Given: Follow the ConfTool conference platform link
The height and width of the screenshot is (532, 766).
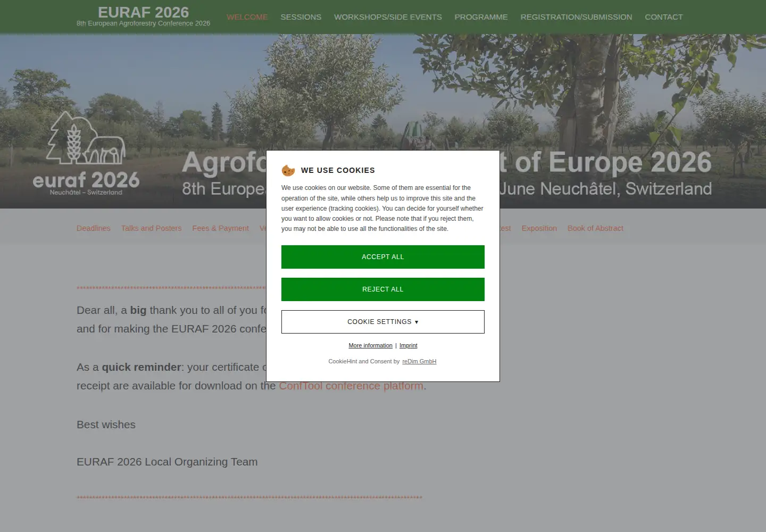Looking at the screenshot, I should pos(351,386).
